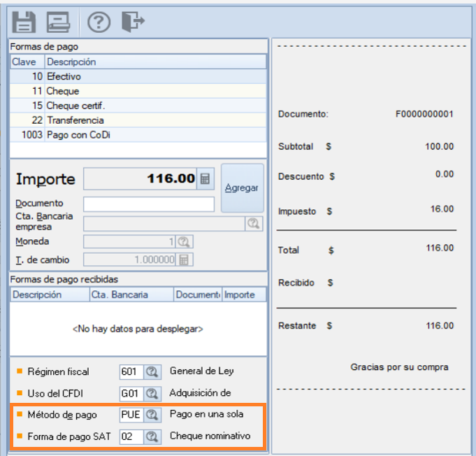The width and height of the screenshot is (476, 456).
Task: Open Método de pago lookup magnifier
Action: click(152, 415)
